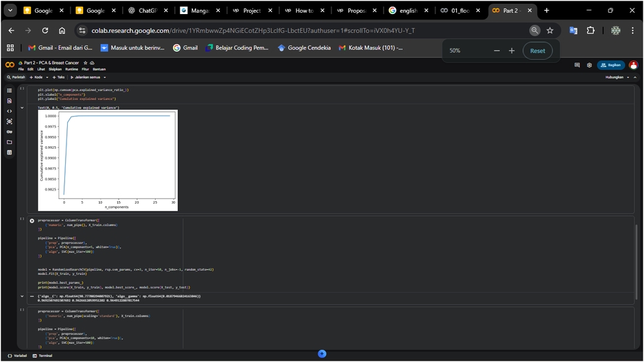Screen dimensions: 644x362
Task: Open the table of contents sidebar icon
Action: click(x=9, y=90)
